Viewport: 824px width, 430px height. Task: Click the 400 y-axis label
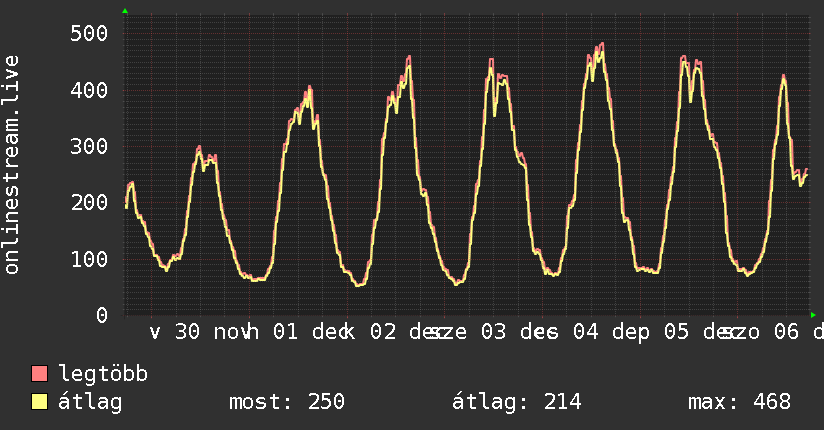click(89, 90)
